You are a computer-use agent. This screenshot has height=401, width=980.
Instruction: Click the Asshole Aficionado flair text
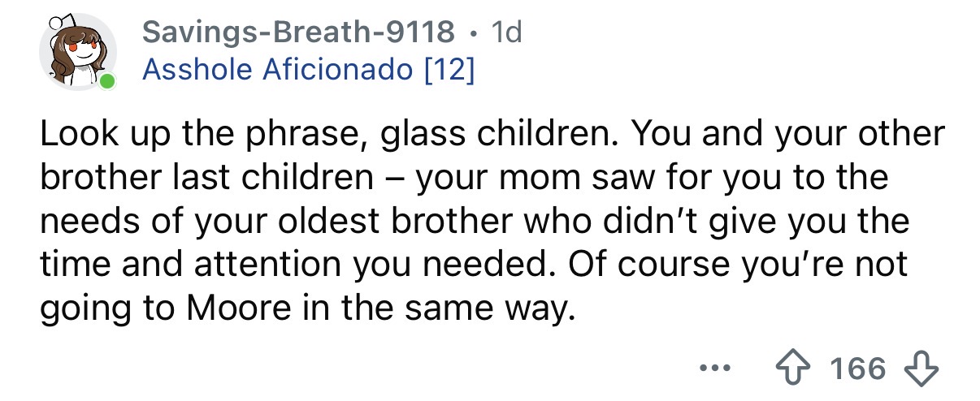[x=277, y=70]
